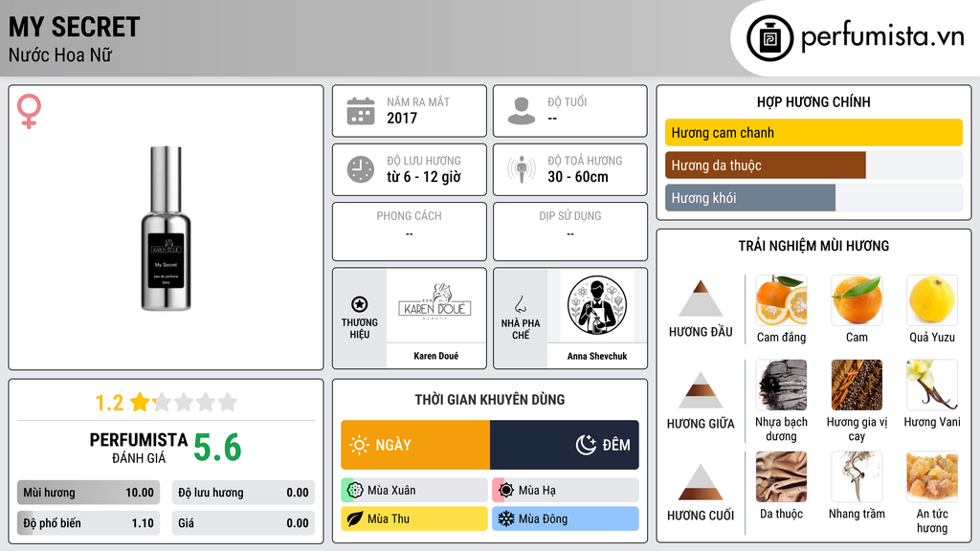Click the My Secret perfume bottle photo
Viewport: 980px width, 551px height.
[x=166, y=229]
